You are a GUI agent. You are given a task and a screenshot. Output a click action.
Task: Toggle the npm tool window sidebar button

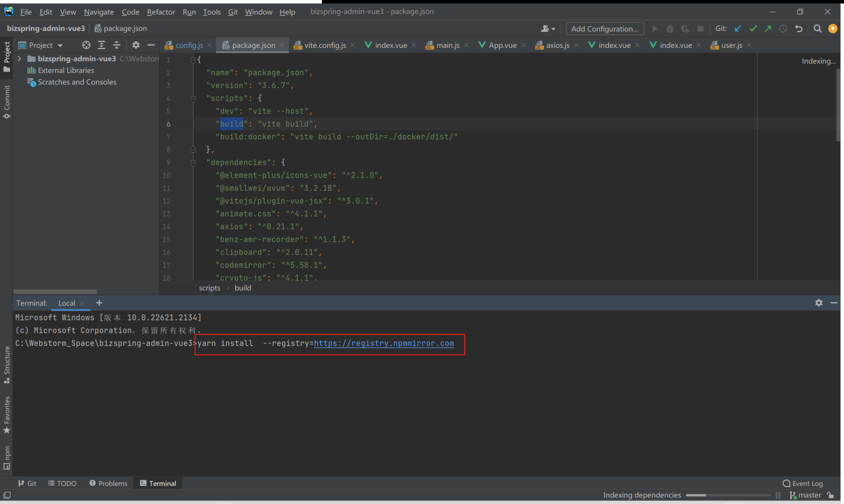click(7, 458)
